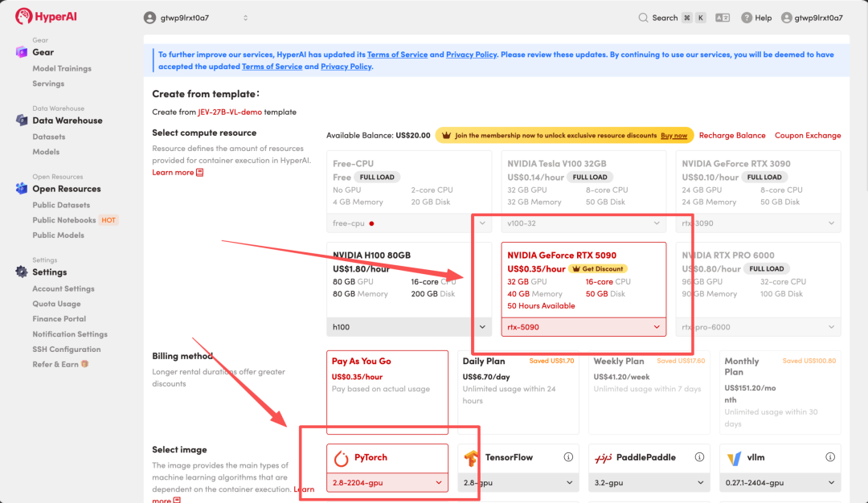The width and height of the screenshot is (868, 503).
Task: Open Model Trainings in the sidebar
Action: [62, 68]
